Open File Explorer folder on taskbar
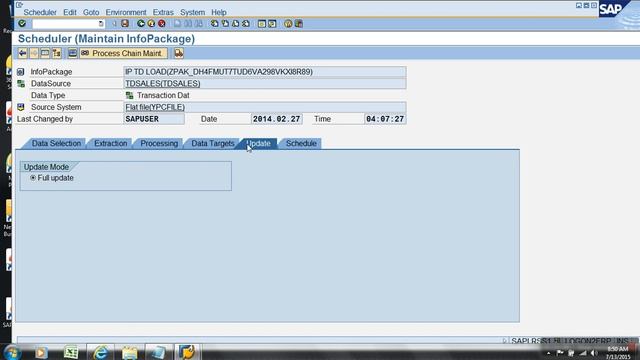 [x=130, y=352]
